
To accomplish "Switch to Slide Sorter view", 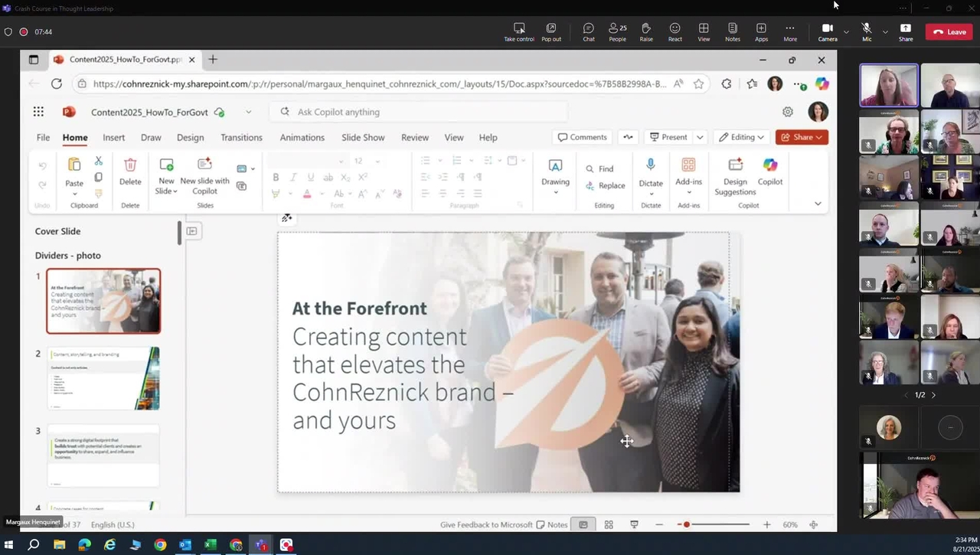I will (x=609, y=524).
